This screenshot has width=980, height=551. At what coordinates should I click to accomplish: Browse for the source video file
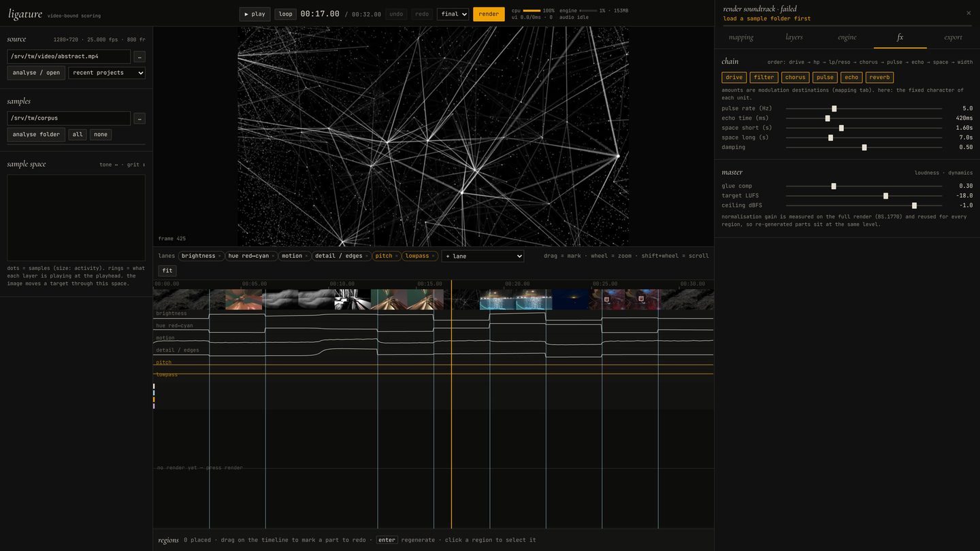[140, 56]
